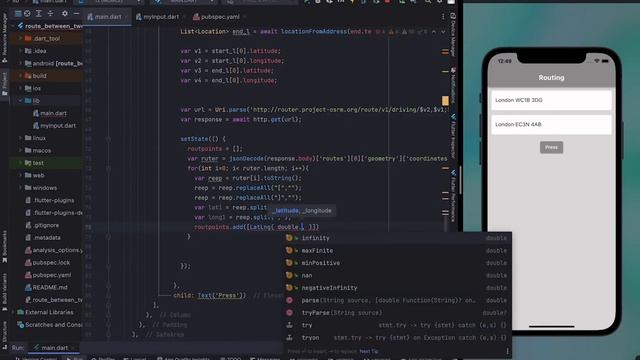Expand the test folder
This screenshot has width=640, height=360.
(20, 163)
